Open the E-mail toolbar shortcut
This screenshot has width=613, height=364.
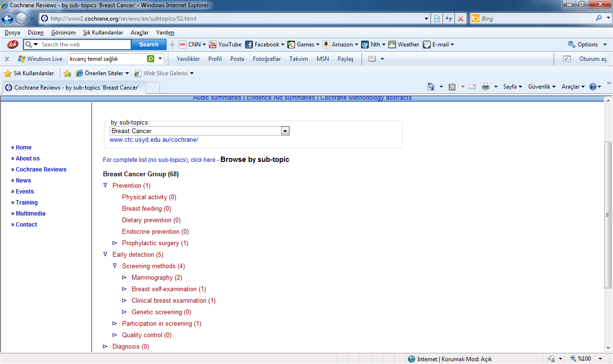(438, 45)
